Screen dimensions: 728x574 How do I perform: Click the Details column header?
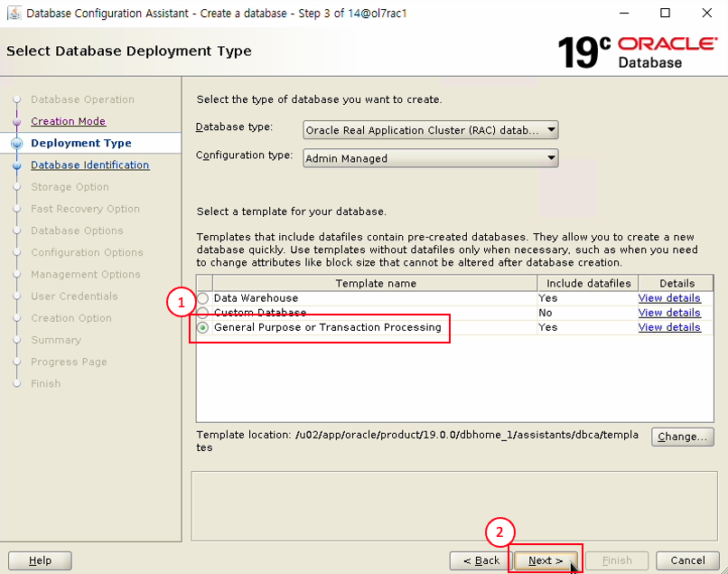pyautogui.click(x=677, y=283)
